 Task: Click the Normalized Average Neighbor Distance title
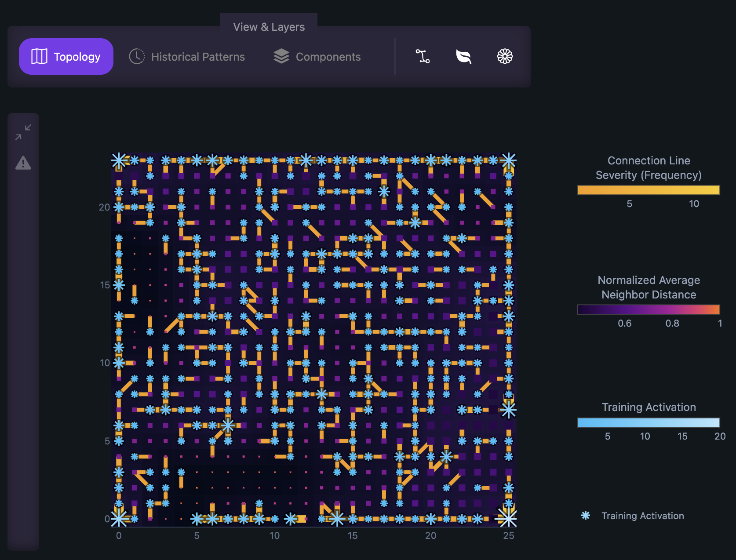pos(649,287)
